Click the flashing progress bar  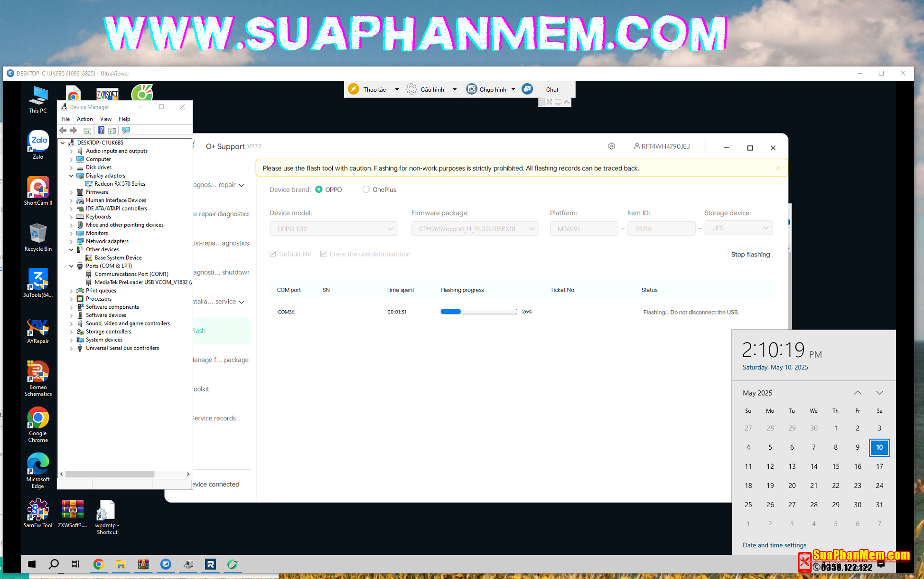click(478, 312)
